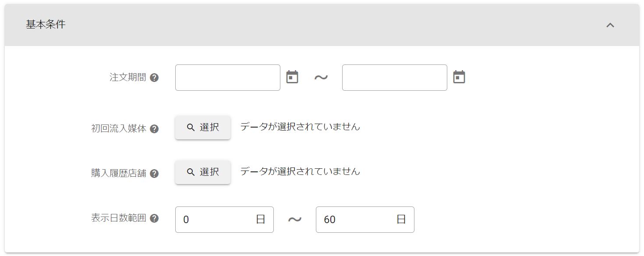Screen dimensions: 644x256
Task: Open calendar picker for order end date
Action: pyautogui.click(x=459, y=77)
